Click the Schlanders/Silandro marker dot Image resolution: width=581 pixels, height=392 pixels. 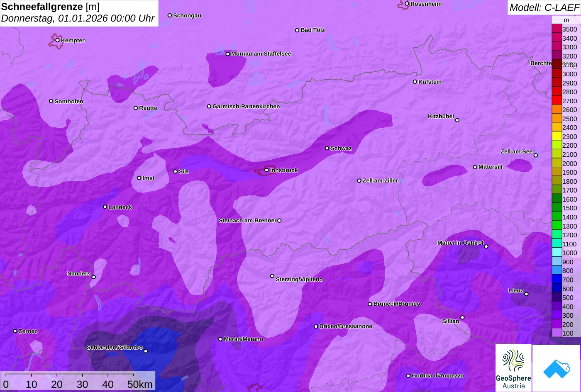click(x=146, y=351)
